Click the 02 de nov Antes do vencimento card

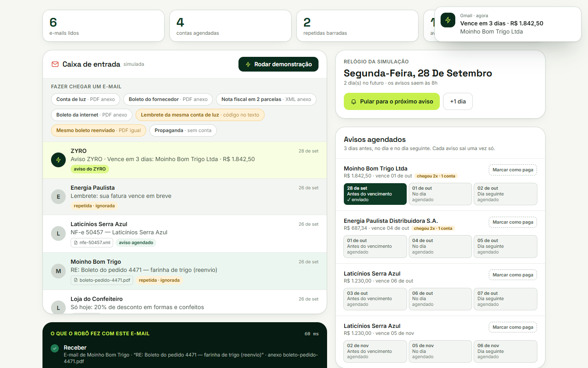375,351
